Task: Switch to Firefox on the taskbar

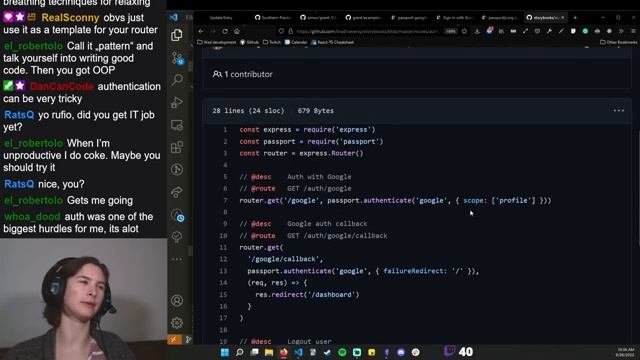Action: pyautogui.click(x=283, y=352)
